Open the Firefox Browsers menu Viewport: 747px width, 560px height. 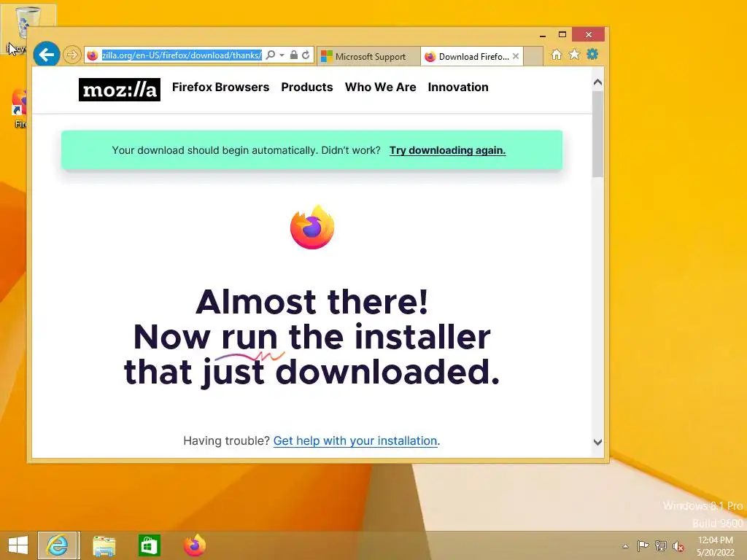(220, 87)
